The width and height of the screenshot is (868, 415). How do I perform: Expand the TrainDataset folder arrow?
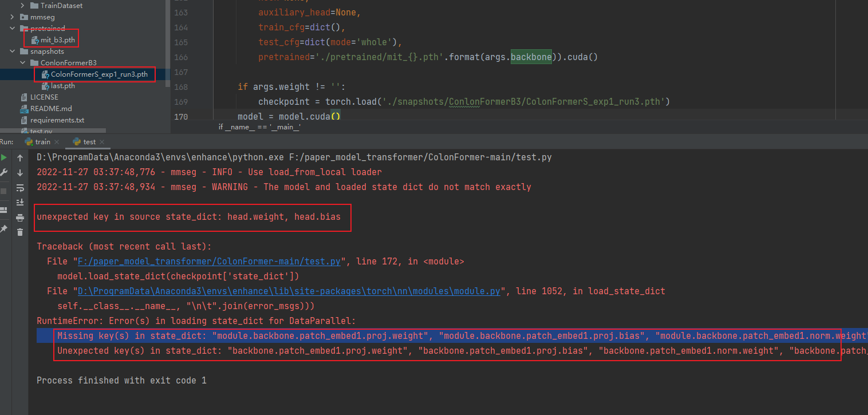click(23, 6)
